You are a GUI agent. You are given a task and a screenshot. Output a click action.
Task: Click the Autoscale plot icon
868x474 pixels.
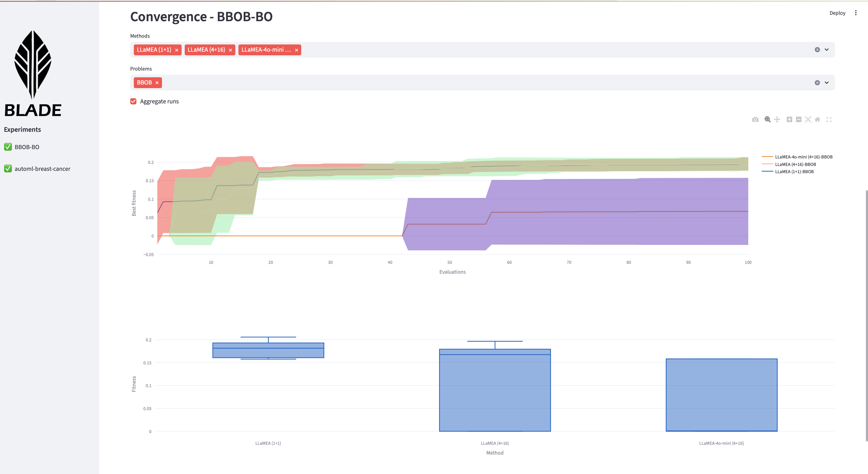pyautogui.click(x=808, y=120)
